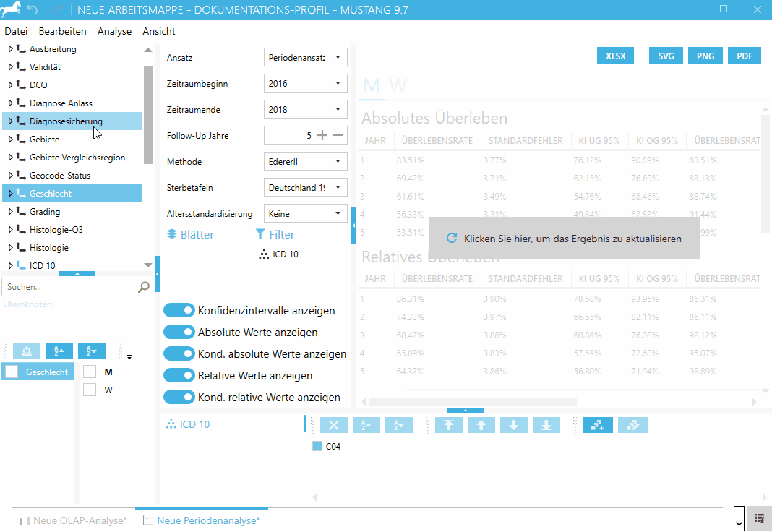772x532 pixels.
Task: Click the C04 color swatch
Action: pyautogui.click(x=317, y=447)
